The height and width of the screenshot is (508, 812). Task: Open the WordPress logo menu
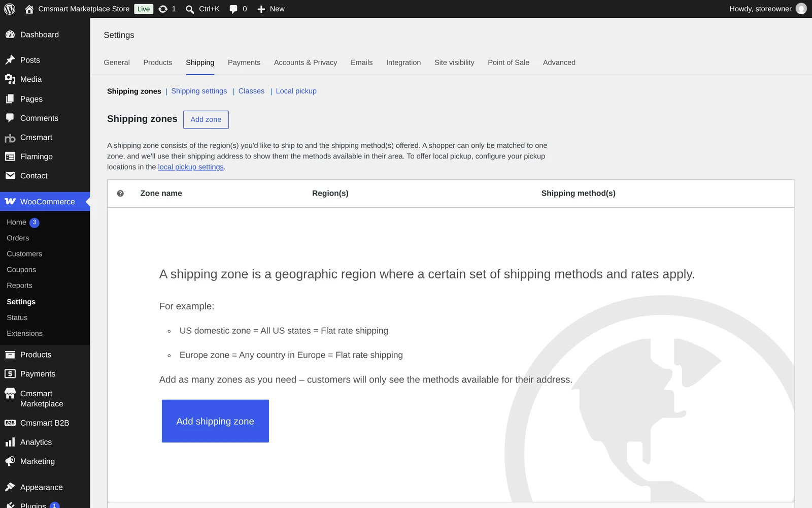pyautogui.click(x=10, y=9)
